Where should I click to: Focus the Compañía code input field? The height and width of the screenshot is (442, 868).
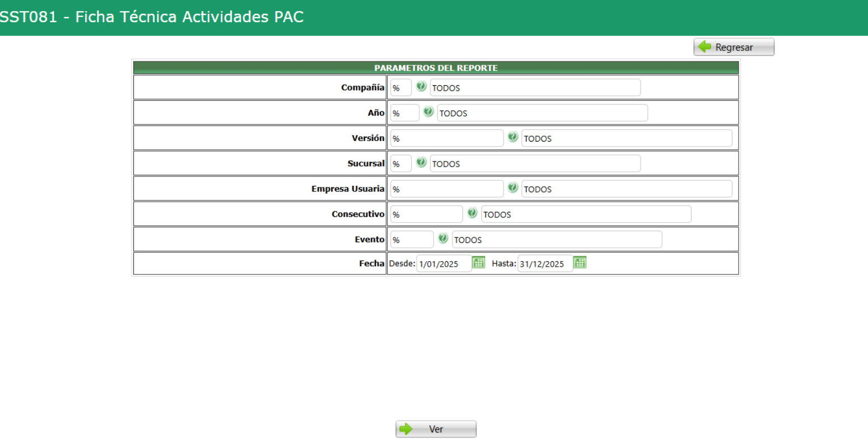coord(401,87)
